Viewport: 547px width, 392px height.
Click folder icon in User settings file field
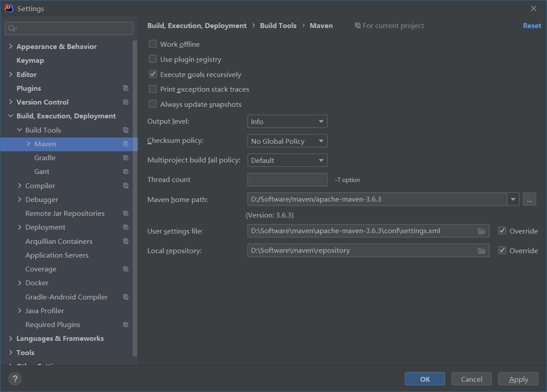(481, 231)
